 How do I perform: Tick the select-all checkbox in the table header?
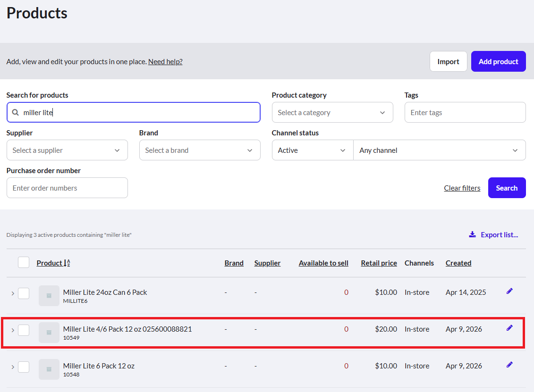coord(24,262)
